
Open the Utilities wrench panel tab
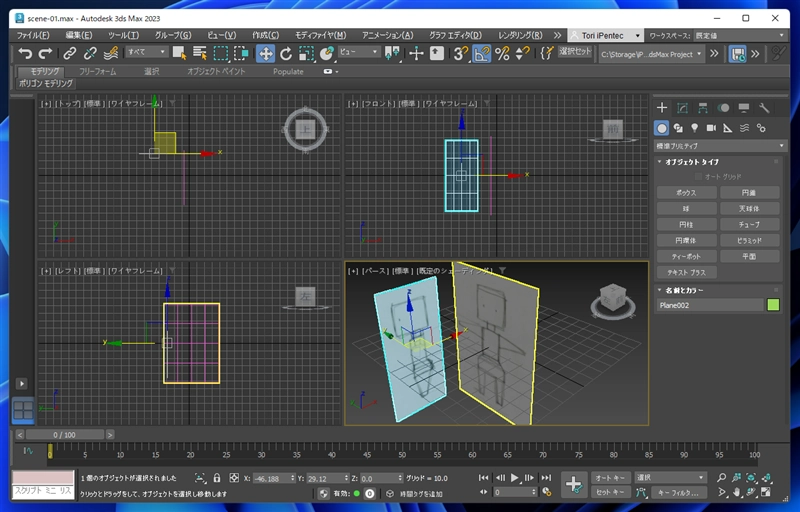764,108
